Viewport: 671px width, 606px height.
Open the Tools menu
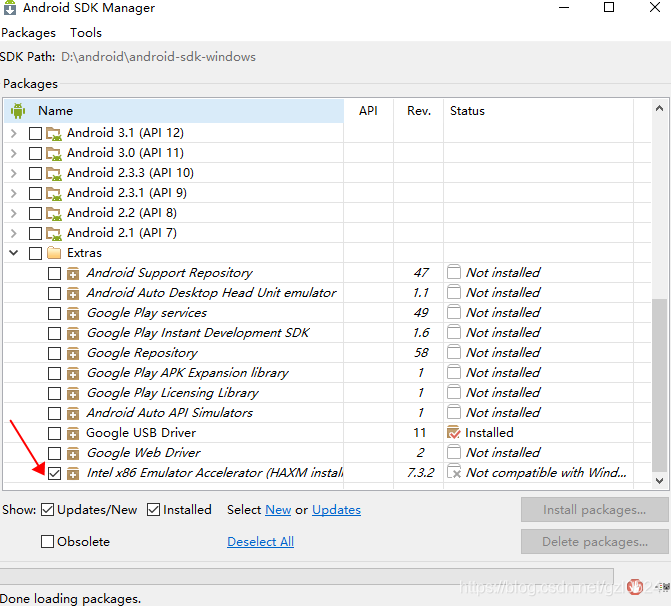(x=86, y=33)
